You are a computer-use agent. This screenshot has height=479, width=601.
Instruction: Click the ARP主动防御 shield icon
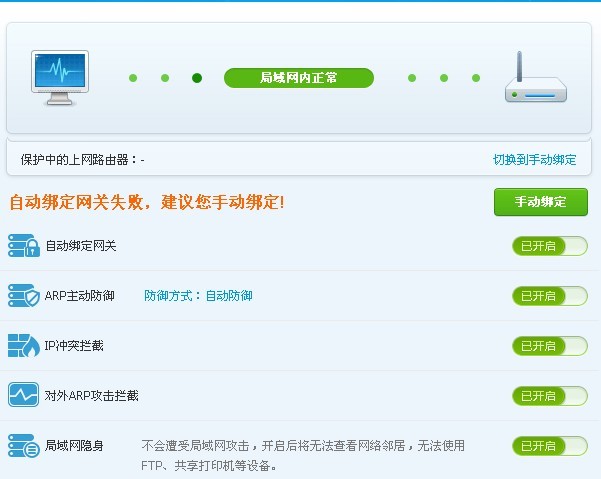click(x=23, y=296)
